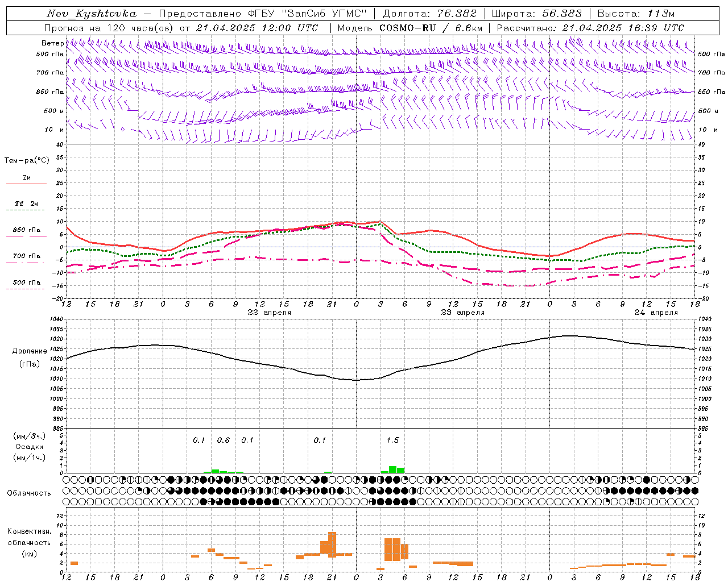Click the 24 апреля date label

pos(656,313)
